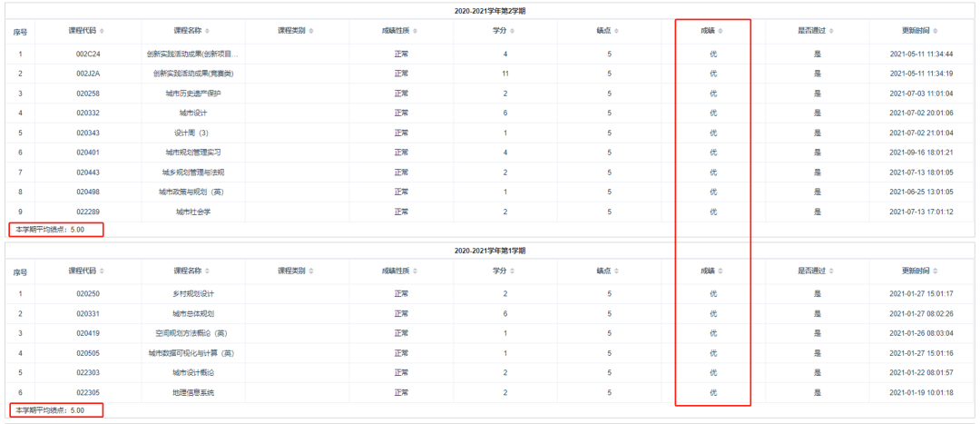This screenshot has height=424, width=980.
Task: Sort by 学分 in 第2学期 table
Action: (512, 31)
